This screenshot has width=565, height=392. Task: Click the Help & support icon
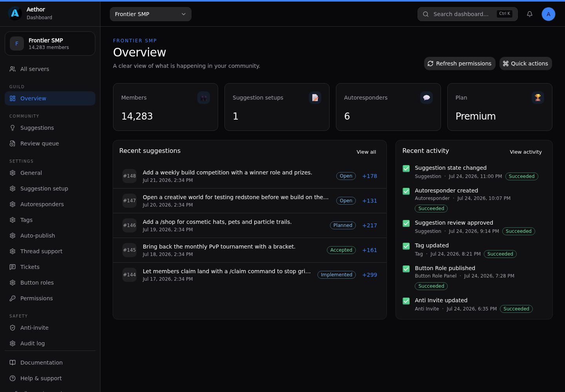point(13,378)
